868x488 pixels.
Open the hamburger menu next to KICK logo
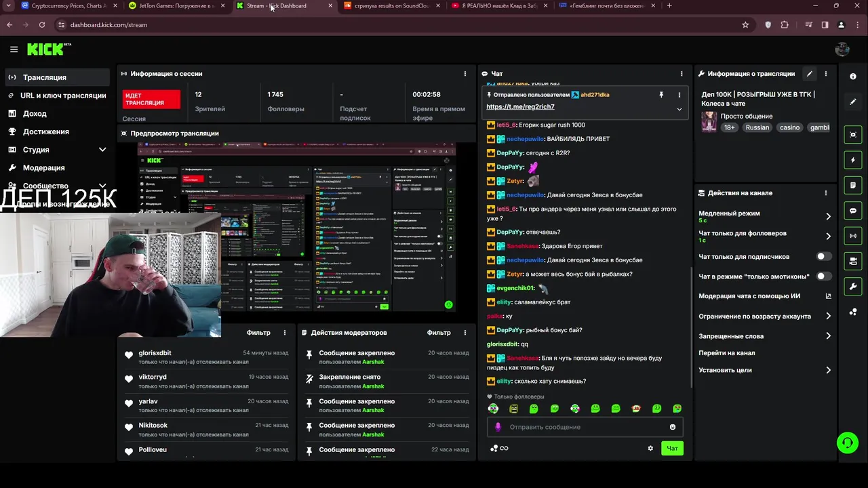point(14,49)
